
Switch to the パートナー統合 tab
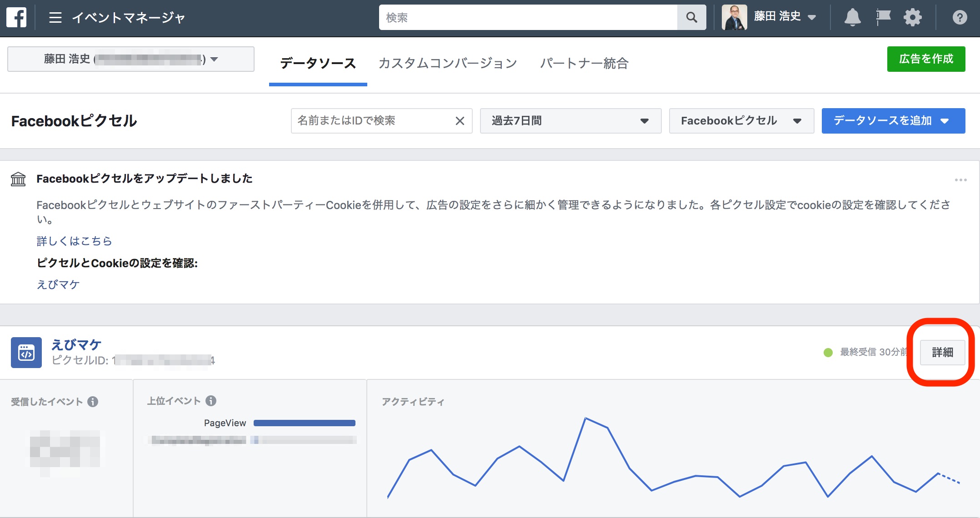pyautogui.click(x=584, y=63)
